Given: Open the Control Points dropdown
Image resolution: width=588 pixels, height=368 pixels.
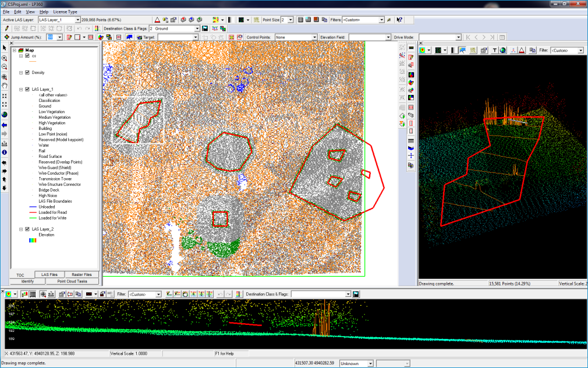Looking at the screenshot, I should tap(314, 37).
